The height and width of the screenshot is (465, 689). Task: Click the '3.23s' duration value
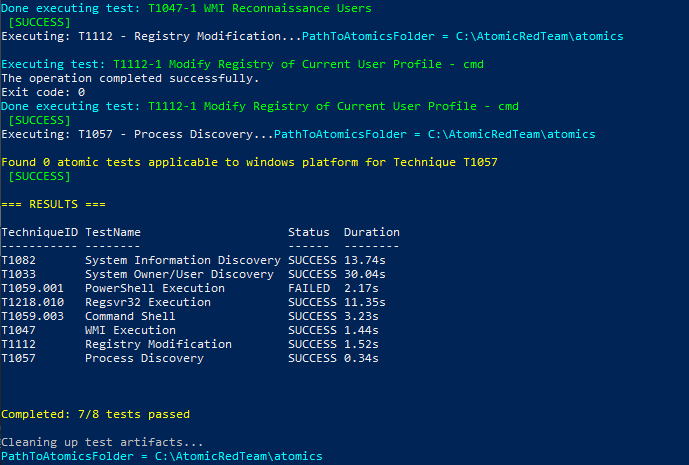[361, 316]
